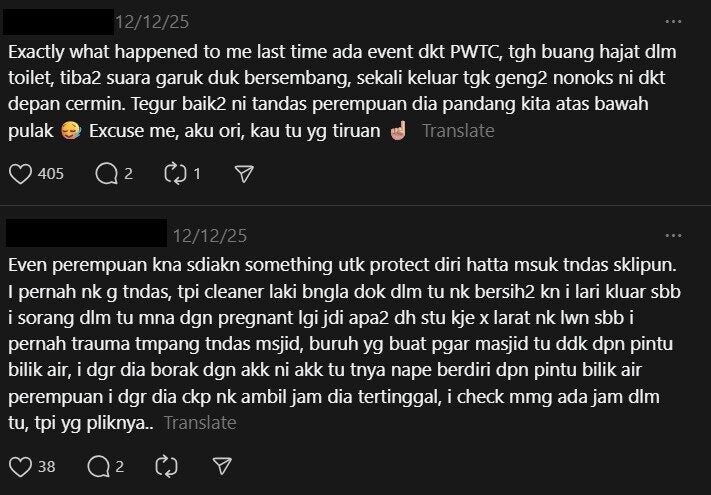The image size is (711, 495).
Task: Share the second post via send icon
Action: (222, 467)
